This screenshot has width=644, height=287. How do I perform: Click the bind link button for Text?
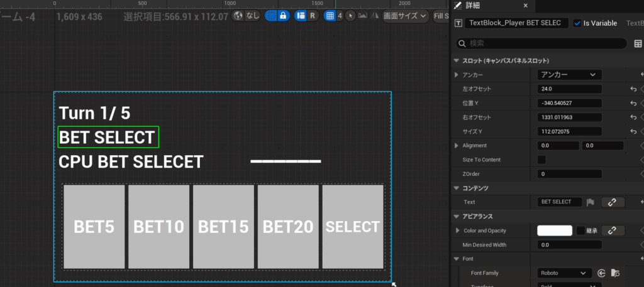612,202
